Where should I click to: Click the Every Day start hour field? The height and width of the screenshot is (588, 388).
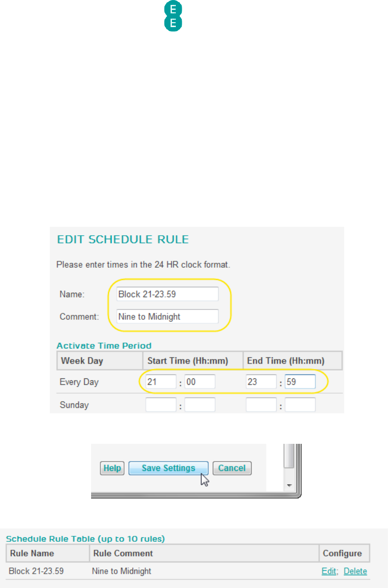[x=161, y=382]
